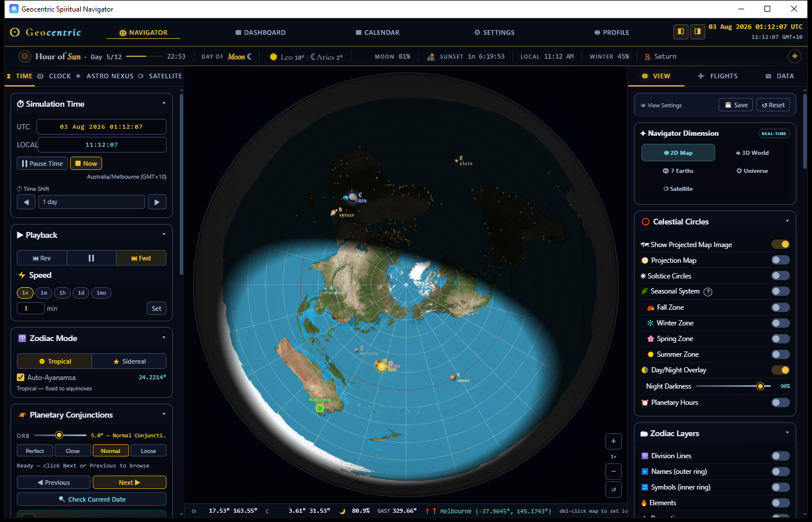Toggle Show Projected Map Image off

(781, 244)
